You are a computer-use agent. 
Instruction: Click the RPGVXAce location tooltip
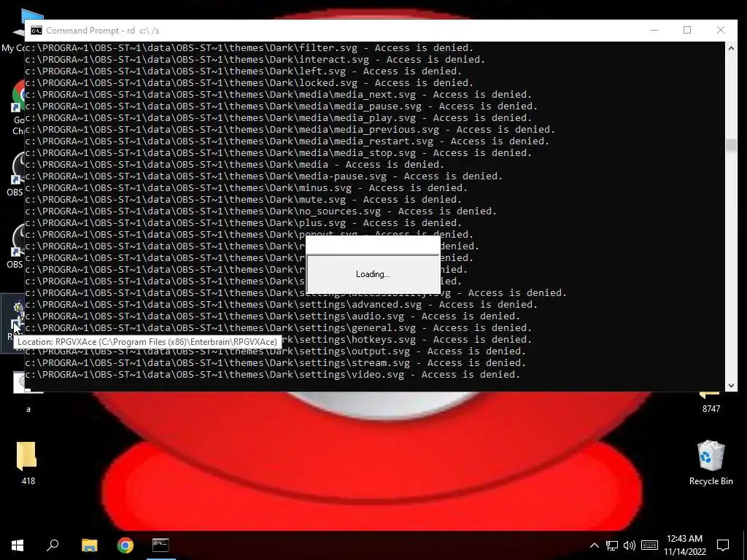(147, 342)
